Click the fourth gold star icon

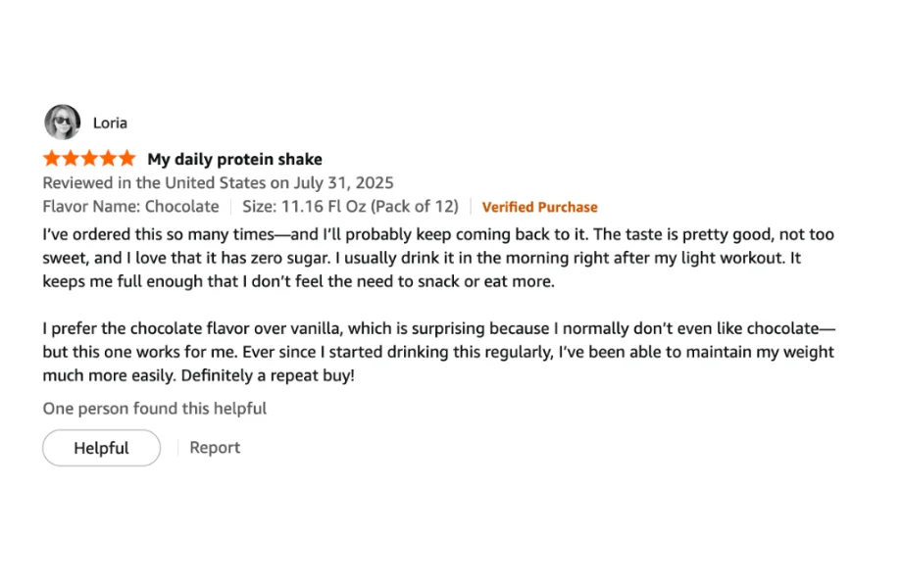pos(108,157)
